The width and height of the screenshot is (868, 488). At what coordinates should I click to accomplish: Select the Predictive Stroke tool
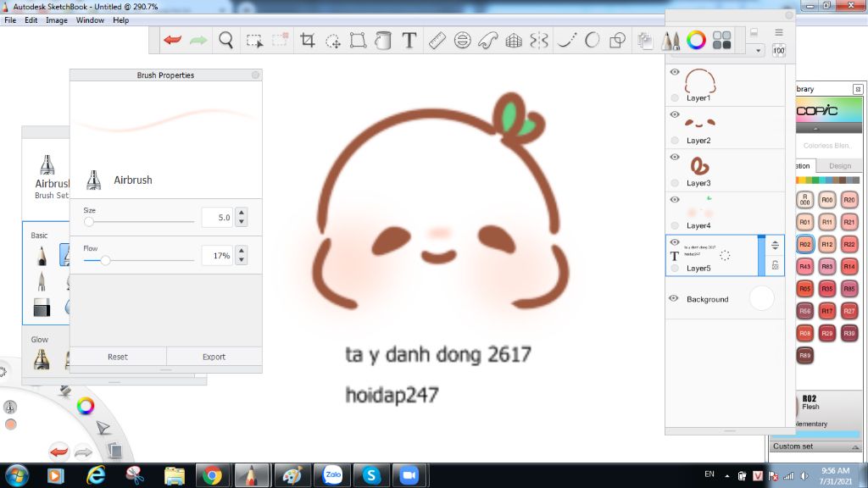(592, 41)
